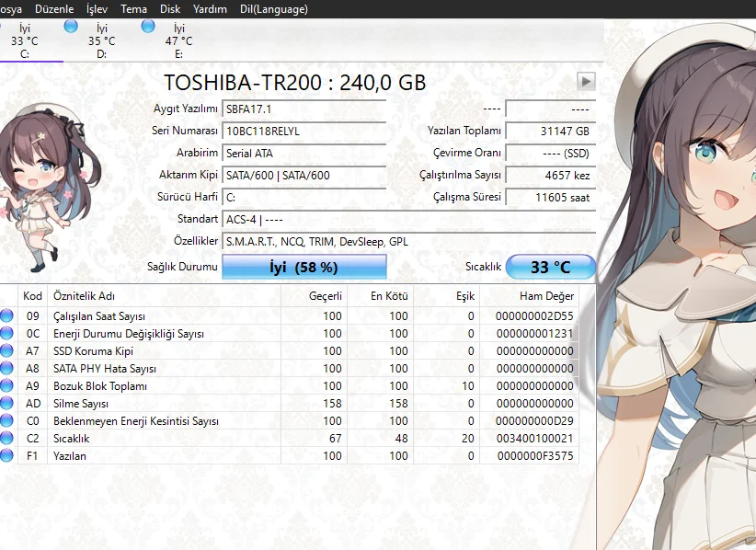Open the Tema menu
The image size is (756, 550).
tap(133, 9)
